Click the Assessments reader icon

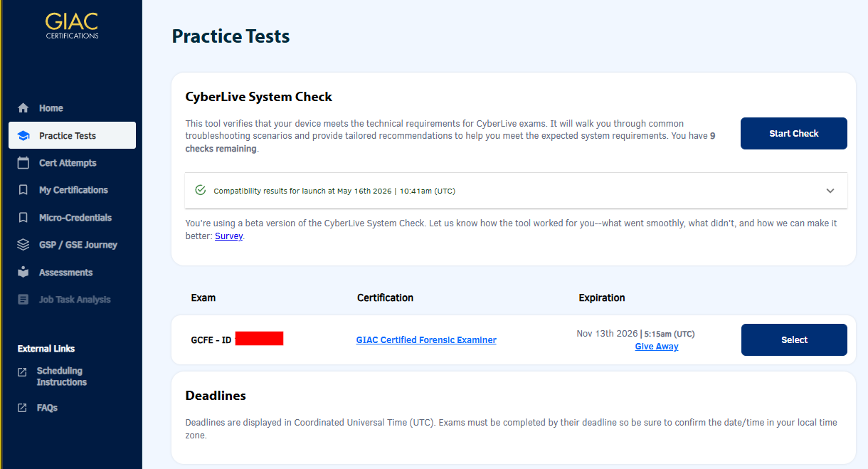[x=23, y=272]
